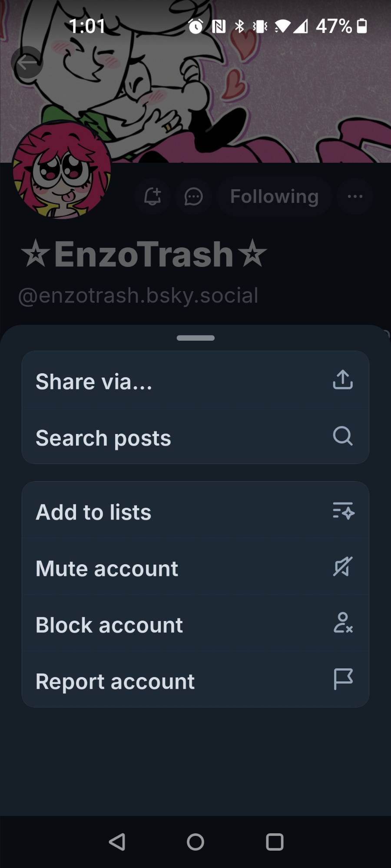Toggle the Following button

[274, 197]
